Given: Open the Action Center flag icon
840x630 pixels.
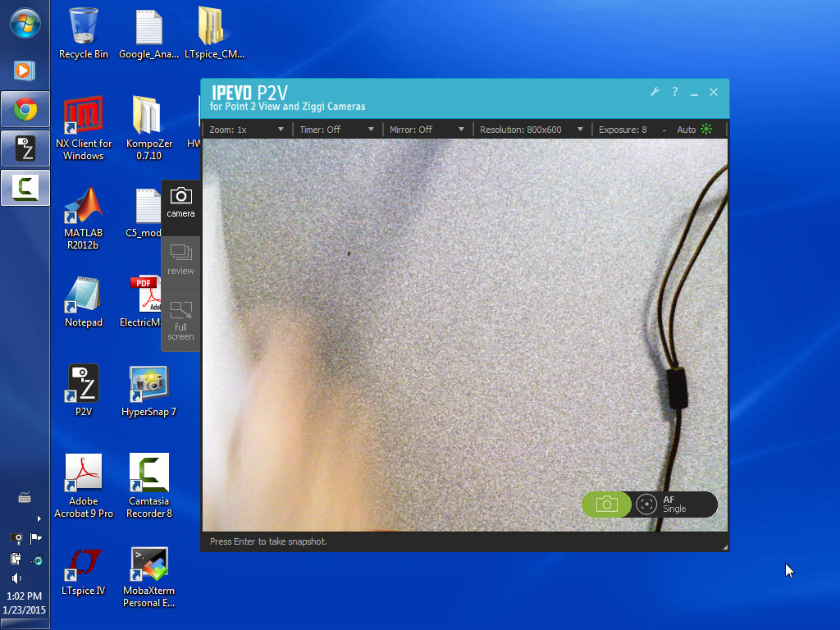Looking at the screenshot, I should coord(36,538).
